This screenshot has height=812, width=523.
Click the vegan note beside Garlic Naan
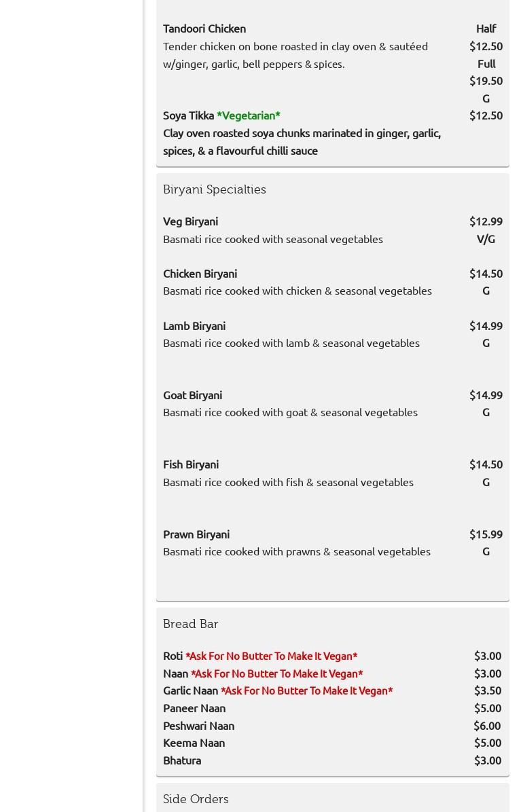306,690
